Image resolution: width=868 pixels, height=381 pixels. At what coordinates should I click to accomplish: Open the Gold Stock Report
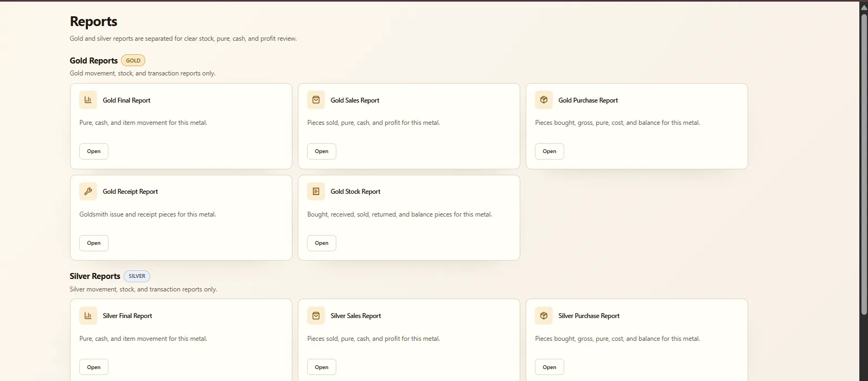[322, 243]
